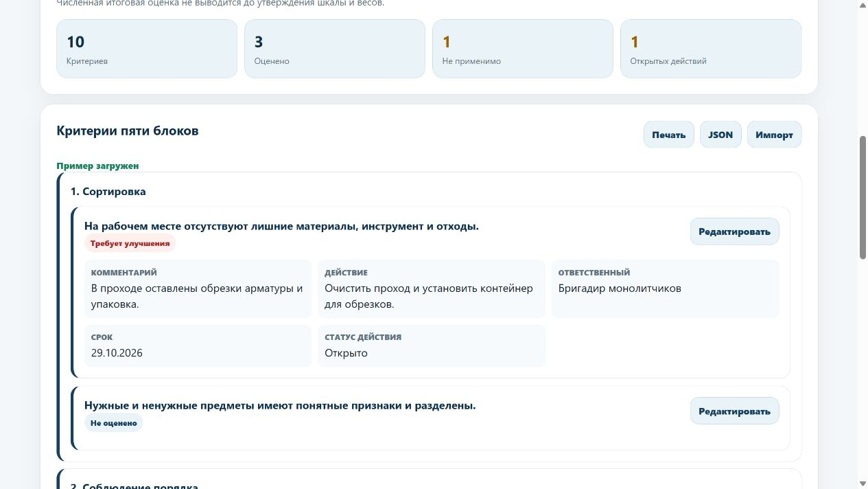Edit the 'На рабочем месте отсутствуют' criterion
The height and width of the screenshot is (489, 868).
tap(734, 231)
